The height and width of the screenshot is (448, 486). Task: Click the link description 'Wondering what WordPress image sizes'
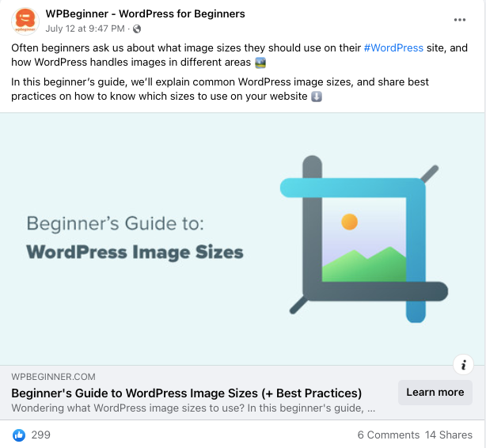pyautogui.click(x=193, y=408)
